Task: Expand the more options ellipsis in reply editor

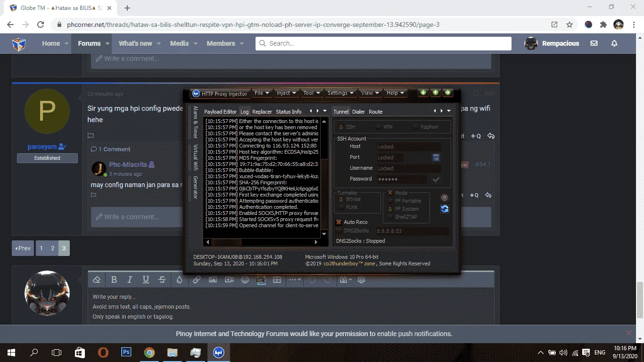Action: click(295, 280)
